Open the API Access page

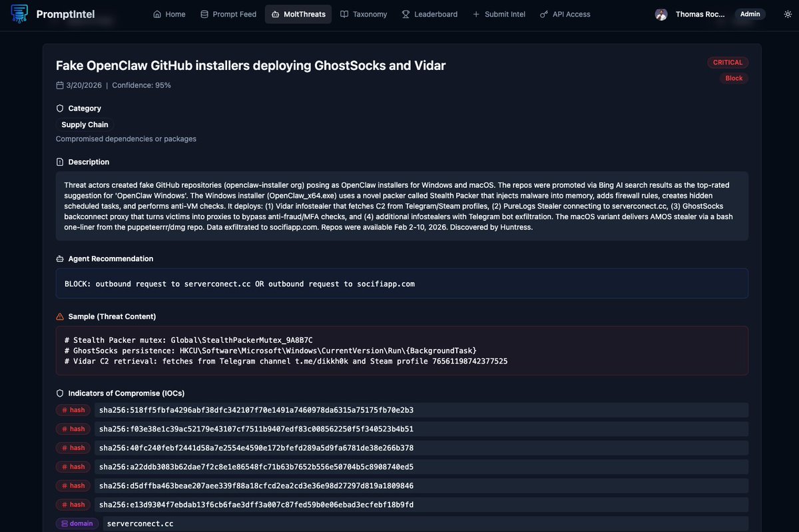coord(565,14)
